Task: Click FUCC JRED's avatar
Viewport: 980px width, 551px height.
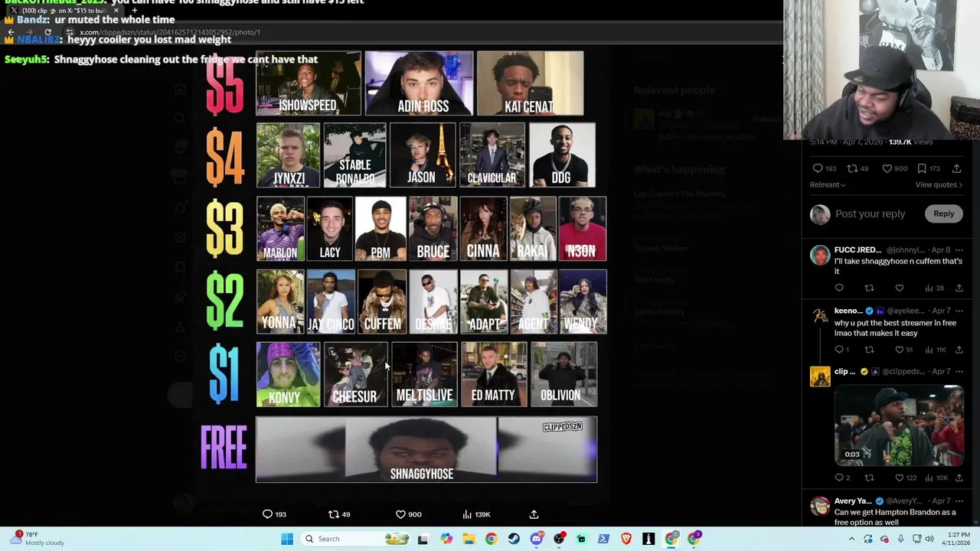Action: click(820, 255)
